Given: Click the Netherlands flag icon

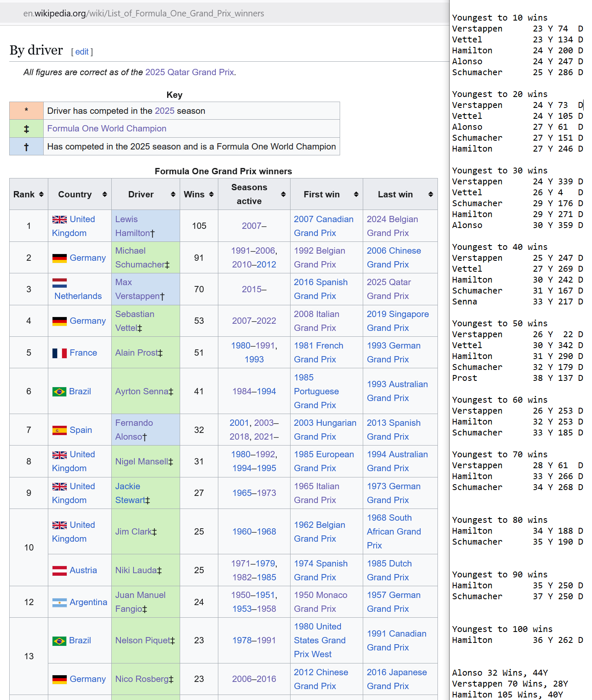Looking at the screenshot, I should pyautogui.click(x=60, y=283).
